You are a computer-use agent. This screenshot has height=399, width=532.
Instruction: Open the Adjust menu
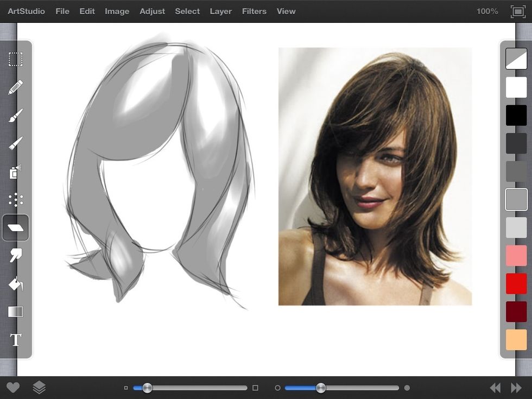[153, 11]
